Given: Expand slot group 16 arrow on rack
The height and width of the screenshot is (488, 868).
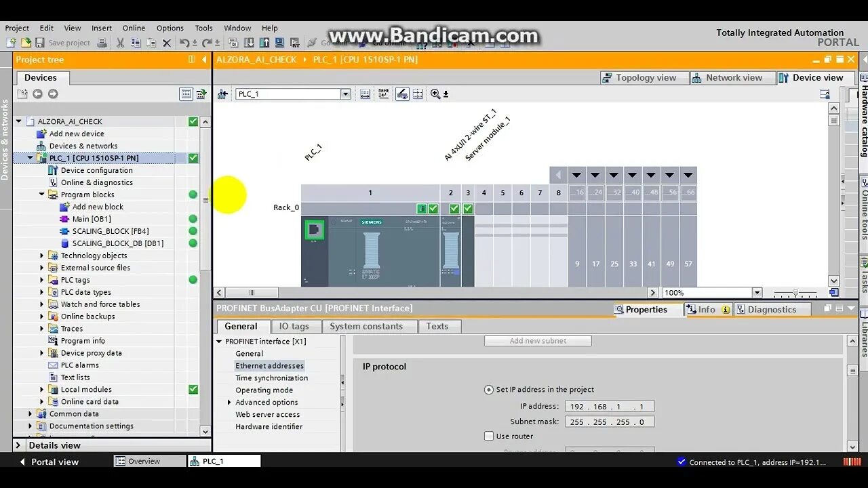Looking at the screenshot, I should tap(576, 175).
